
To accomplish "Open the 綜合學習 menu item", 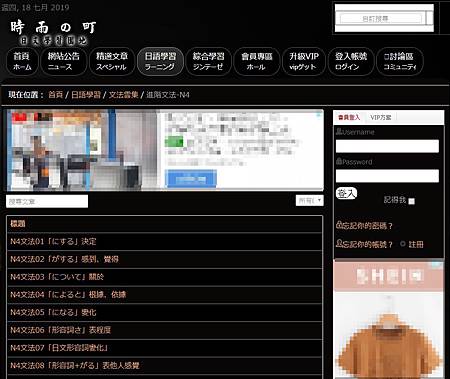I will coord(208,61).
